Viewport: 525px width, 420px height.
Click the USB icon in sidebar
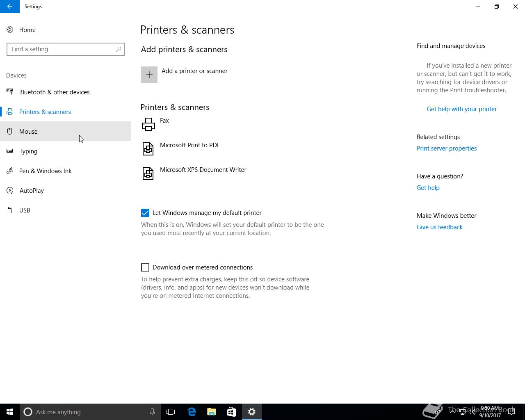[x=10, y=210]
